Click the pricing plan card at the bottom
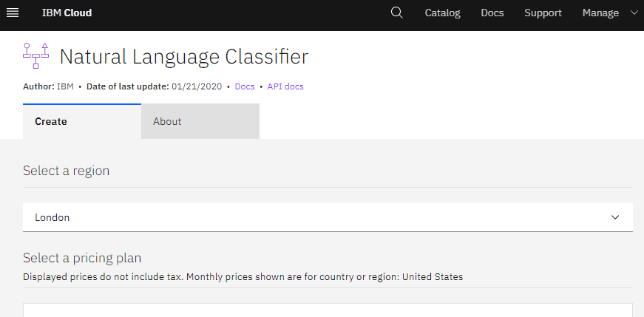This screenshot has height=317, width=644. (x=328, y=310)
